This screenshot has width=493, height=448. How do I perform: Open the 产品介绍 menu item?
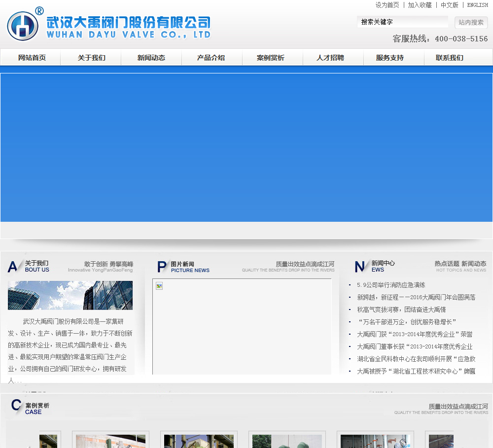(211, 58)
